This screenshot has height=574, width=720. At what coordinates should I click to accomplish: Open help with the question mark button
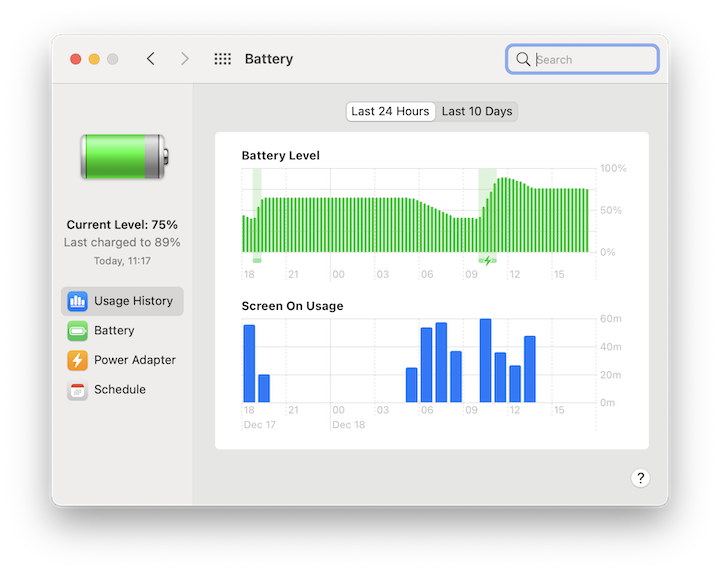640,478
